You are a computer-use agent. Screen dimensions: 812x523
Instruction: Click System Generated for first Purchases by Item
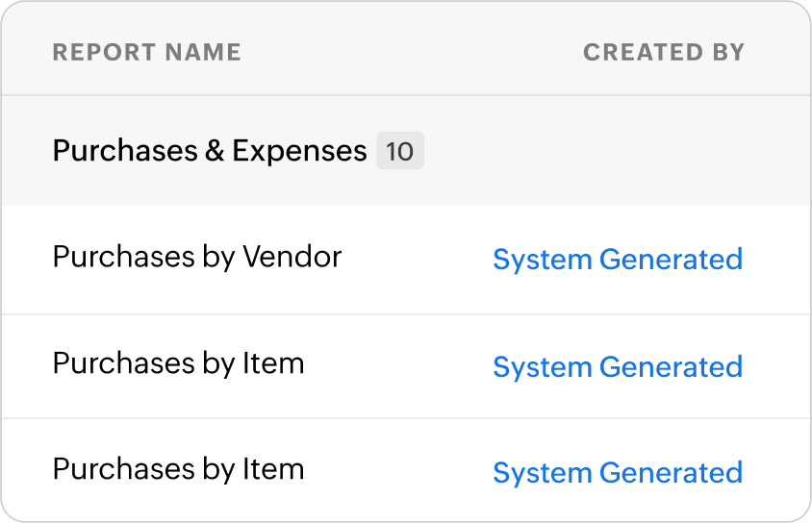point(617,367)
